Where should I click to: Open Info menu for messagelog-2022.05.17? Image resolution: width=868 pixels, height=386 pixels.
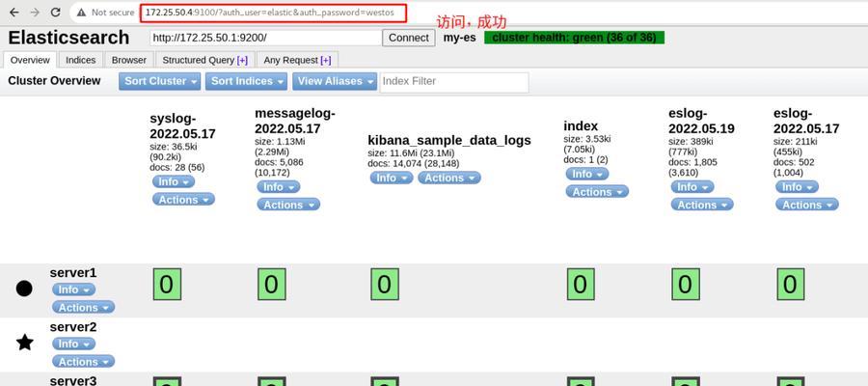click(x=279, y=187)
